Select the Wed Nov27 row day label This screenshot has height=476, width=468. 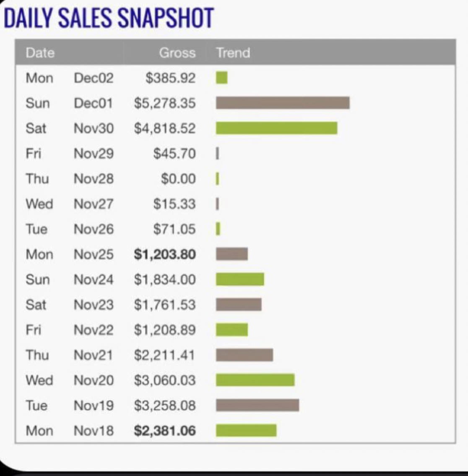39,204
